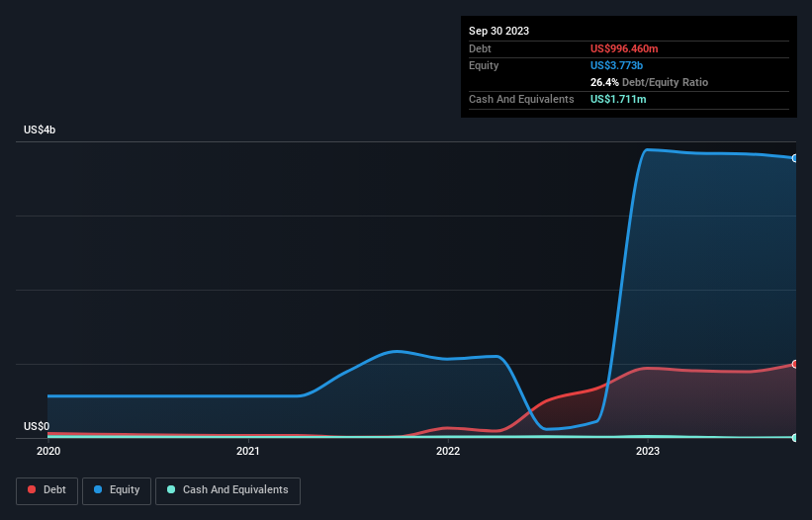Screen dimensions: 812x520
Task: Click the red Debt legend dot
Action: pyautogui.click(x=32, y=489)
